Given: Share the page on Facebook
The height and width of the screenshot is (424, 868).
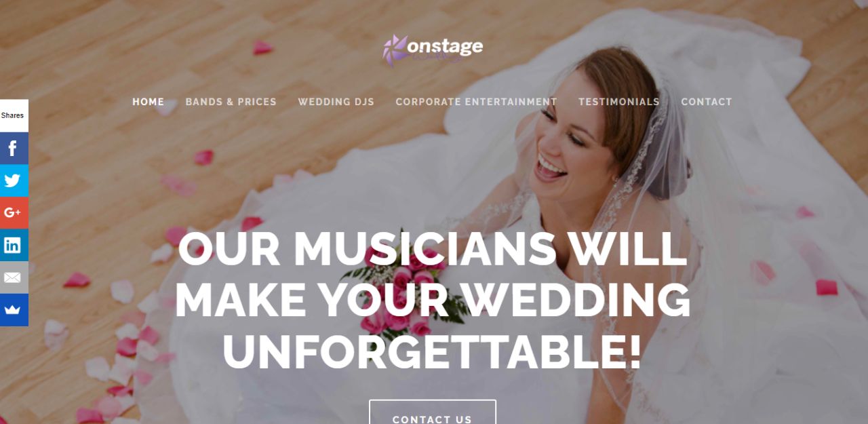Looking at the screenshot, I should point(14,148).
